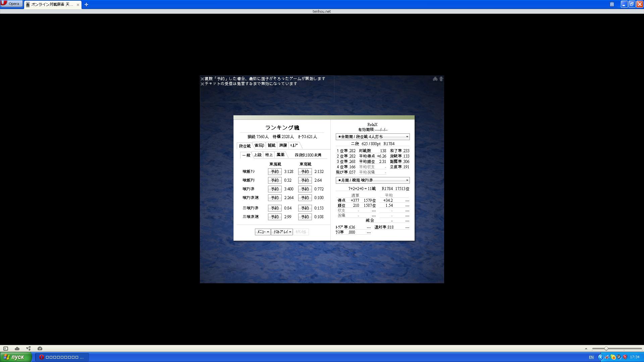Click the 東南戦 column header
The height and width of the screenshot is (362, 644).
pos(305,164)
